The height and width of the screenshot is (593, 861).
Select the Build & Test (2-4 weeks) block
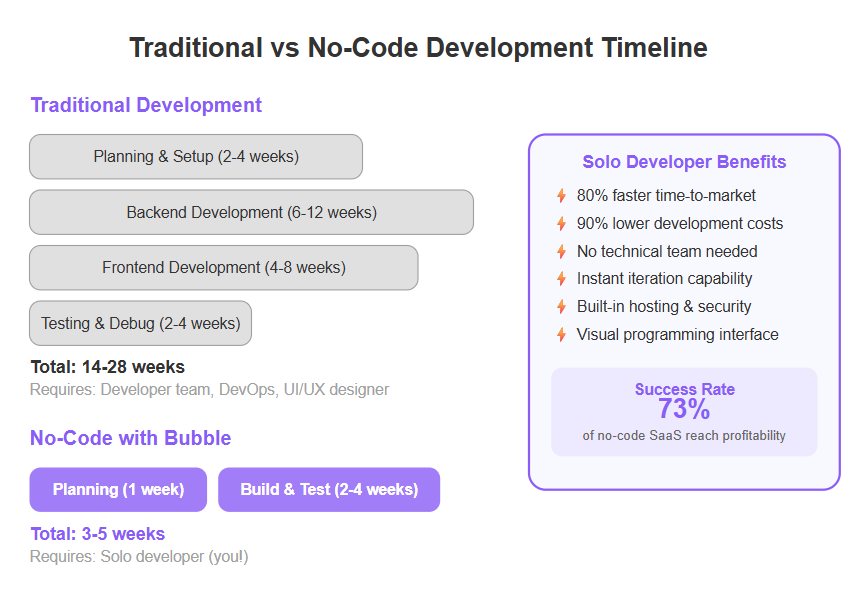coord(329,489)
